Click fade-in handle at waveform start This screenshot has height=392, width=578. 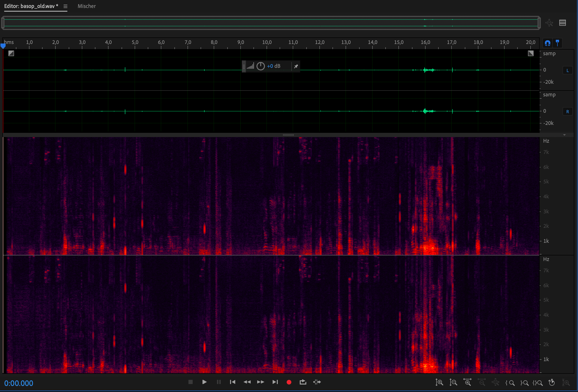pos(11,53)
